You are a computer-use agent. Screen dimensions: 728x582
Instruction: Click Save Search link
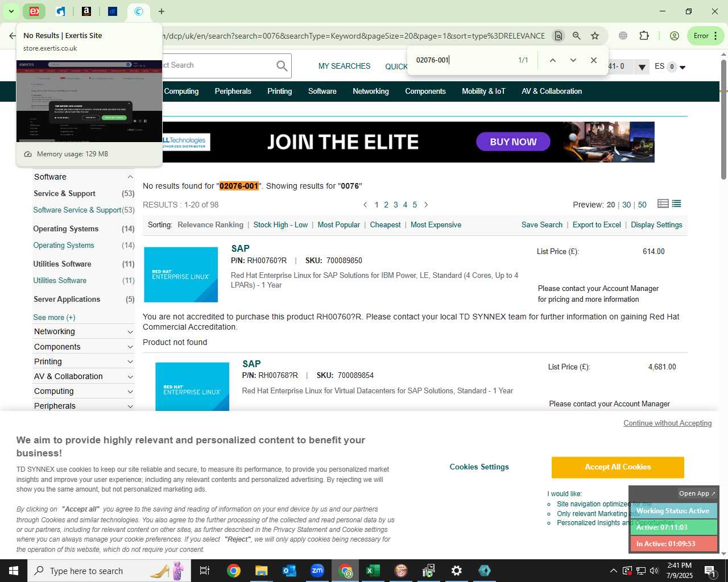542,225
